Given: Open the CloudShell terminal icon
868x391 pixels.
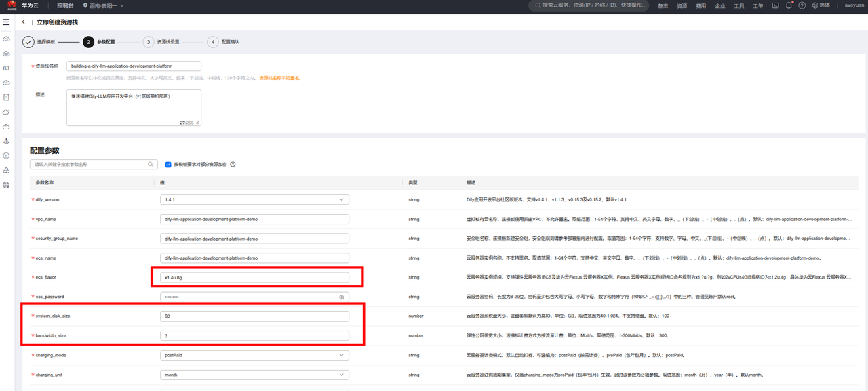Looking at the screenshot, I should 775,5.
